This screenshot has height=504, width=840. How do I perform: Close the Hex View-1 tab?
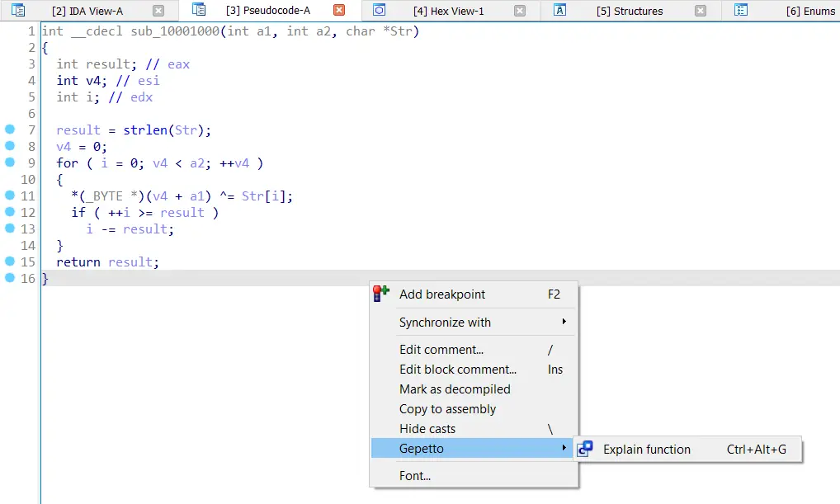pos(520,10)
